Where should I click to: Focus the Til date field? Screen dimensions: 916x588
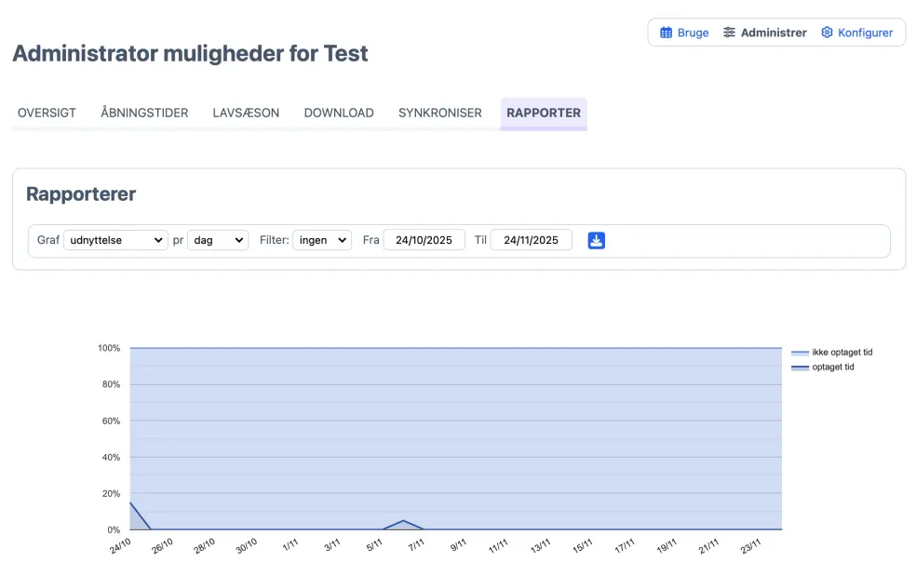531,240
